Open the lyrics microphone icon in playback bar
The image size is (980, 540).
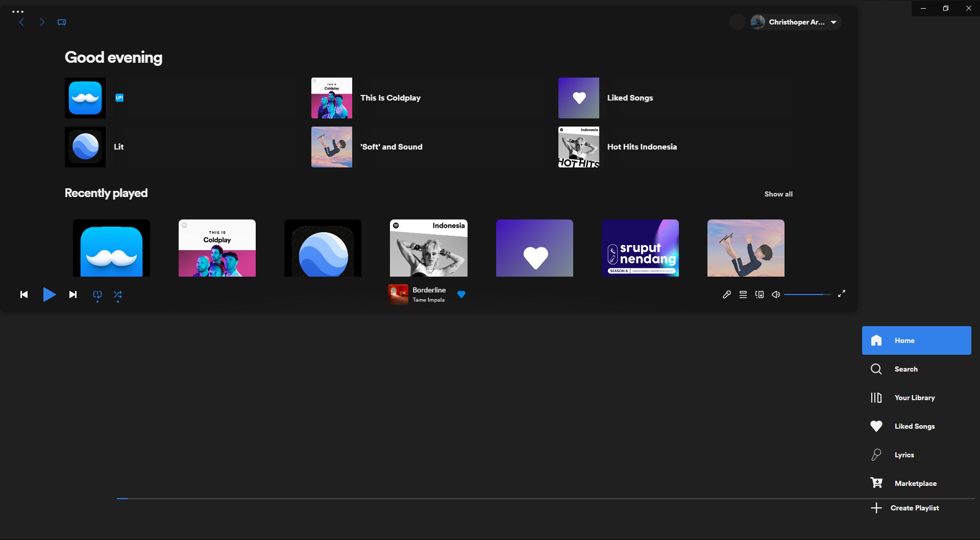tap(727, 294)
